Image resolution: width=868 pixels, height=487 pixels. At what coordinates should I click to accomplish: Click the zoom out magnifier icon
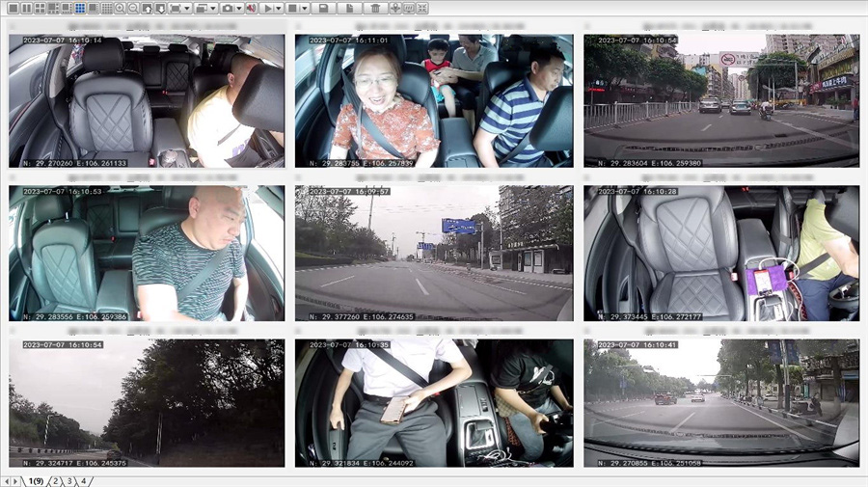pos(133,8)
